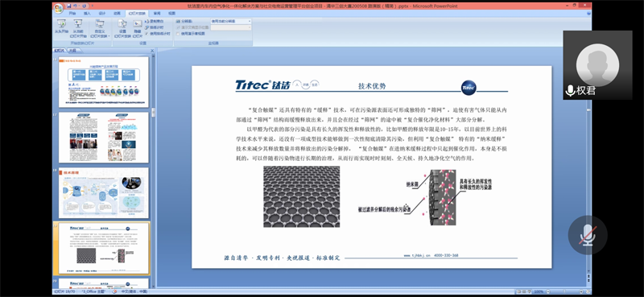This screenshot has width=644, height=297.
Task: Open the round Office button
Action: tap(59, 8)
